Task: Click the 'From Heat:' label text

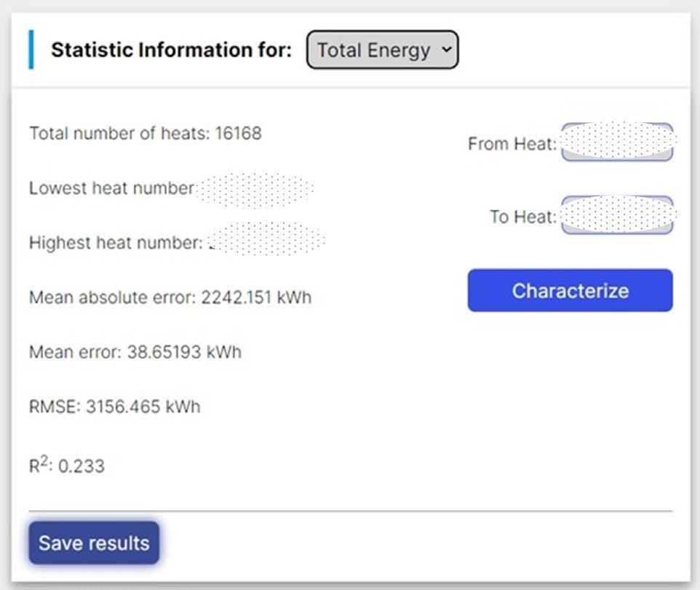Action: pos(512,144)
